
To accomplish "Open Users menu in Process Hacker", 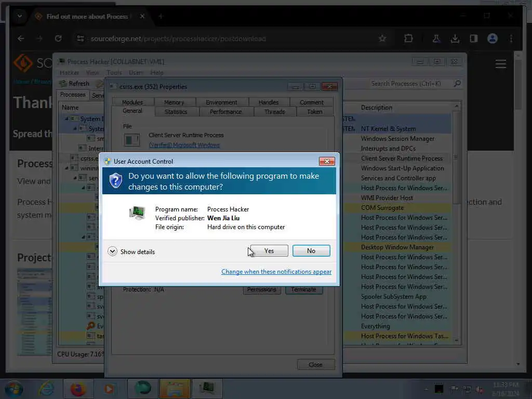I will [136, 73].
